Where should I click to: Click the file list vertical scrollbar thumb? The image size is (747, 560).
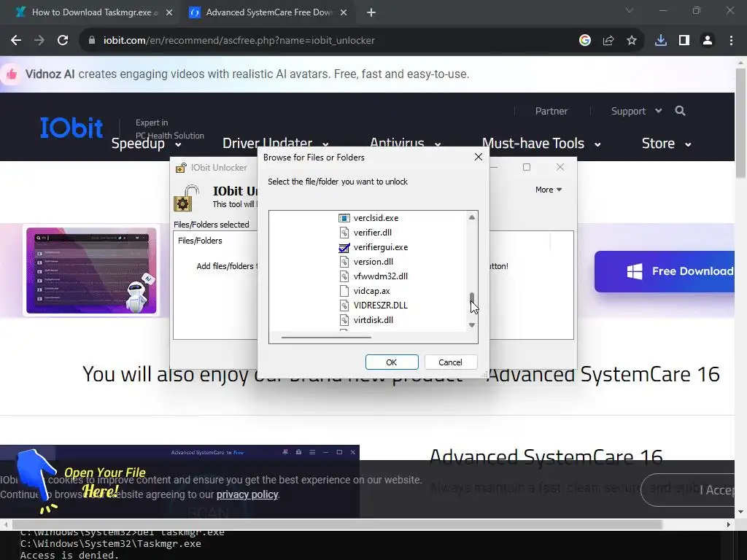click(x=472, y=299)
